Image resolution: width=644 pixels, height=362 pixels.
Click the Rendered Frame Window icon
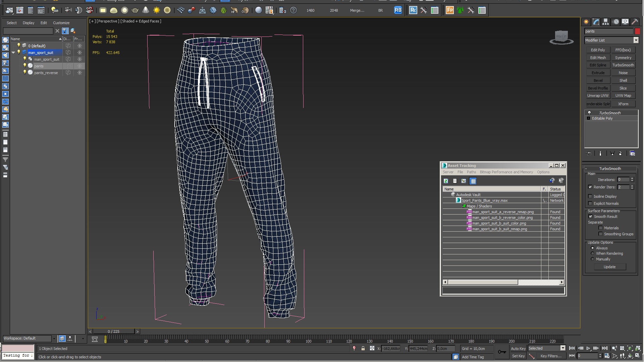pos(20,10)
